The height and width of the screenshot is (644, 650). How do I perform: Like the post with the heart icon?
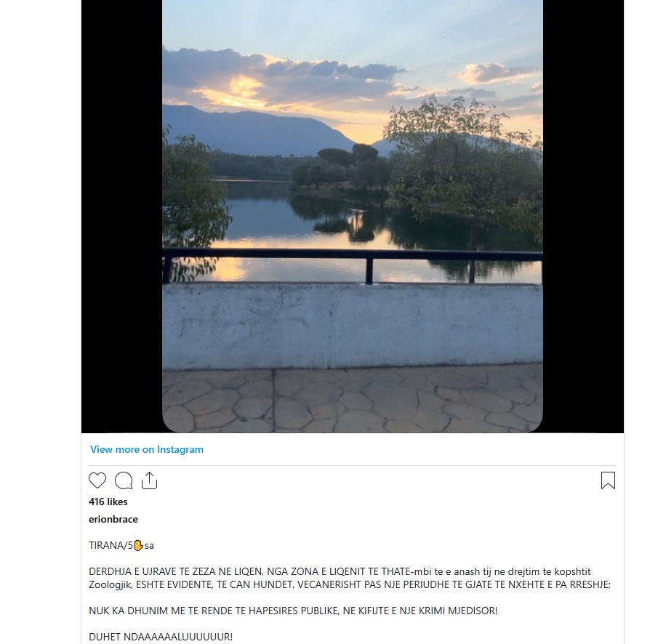pyautogui.click(x=97, y=480)
